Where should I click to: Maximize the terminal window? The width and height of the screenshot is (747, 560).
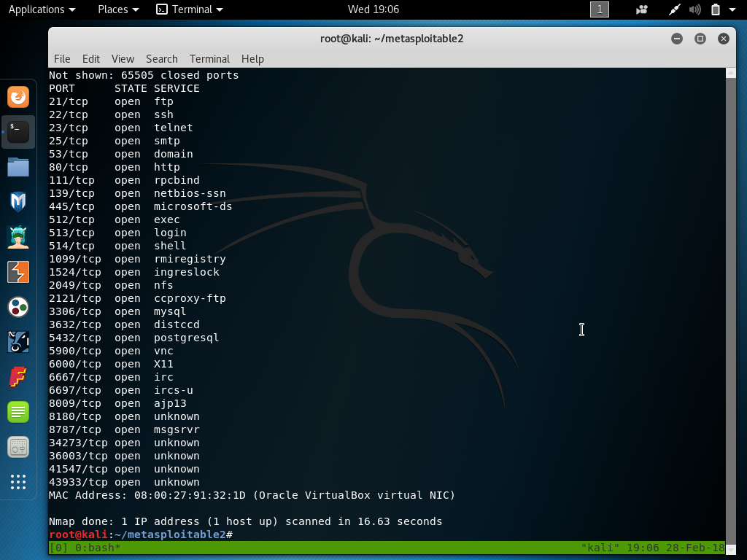[x=700, y=39]
